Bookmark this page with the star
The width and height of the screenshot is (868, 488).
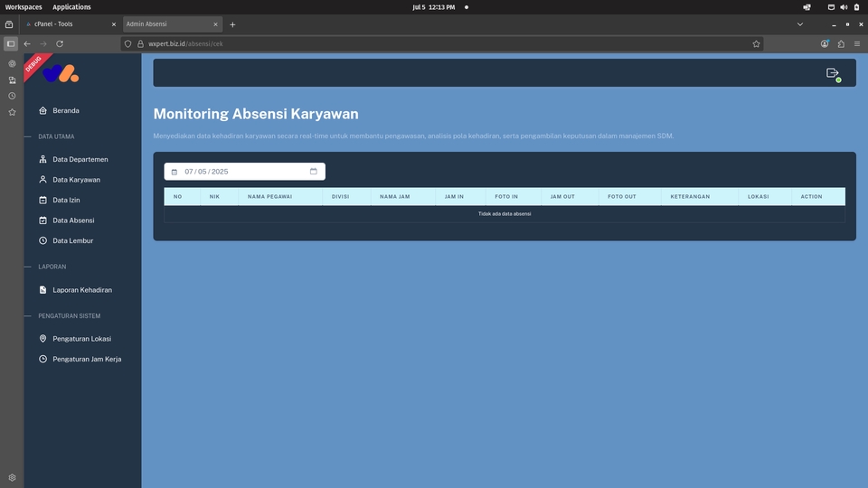click(756, 43)
